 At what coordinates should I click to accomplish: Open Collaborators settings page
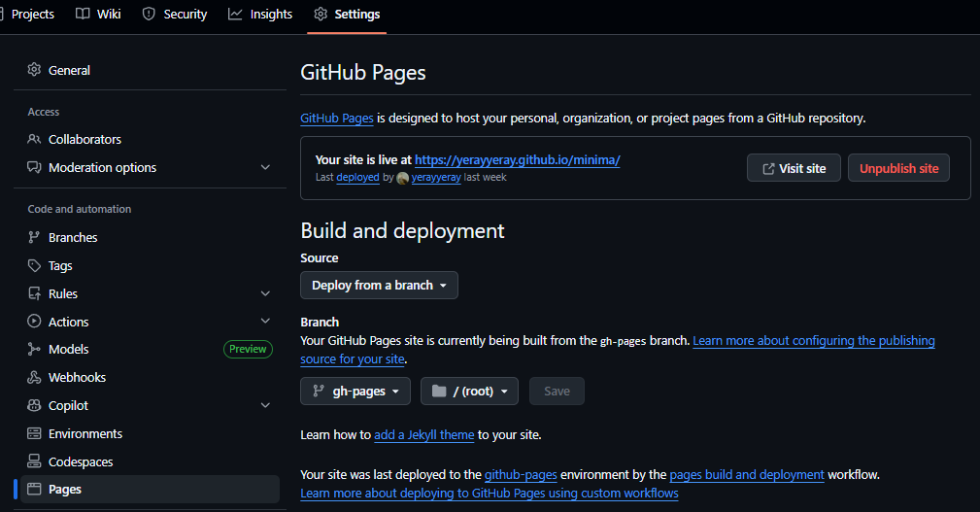150,139
